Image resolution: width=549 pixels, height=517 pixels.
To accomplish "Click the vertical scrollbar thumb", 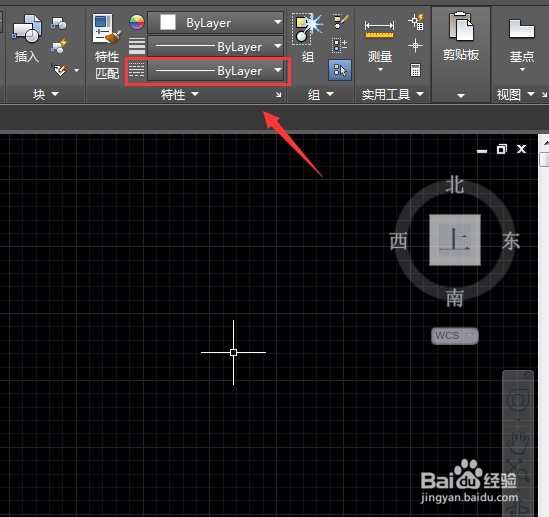I will (544, 159).
